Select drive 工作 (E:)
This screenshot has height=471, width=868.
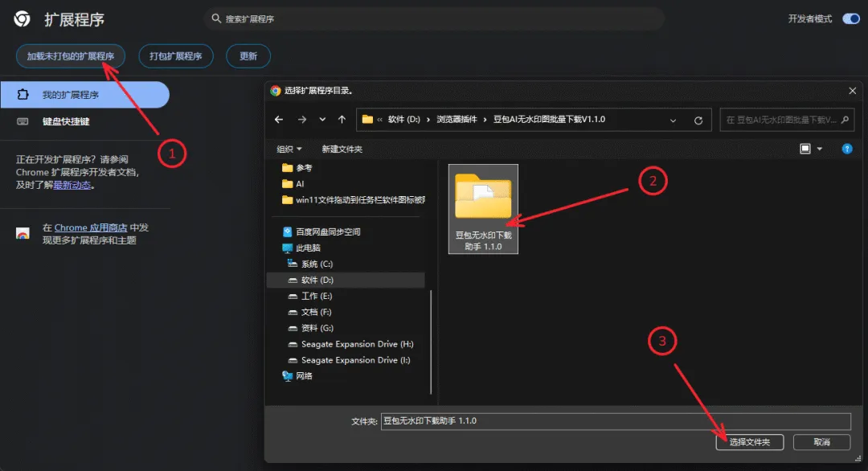tap(310, 296)
